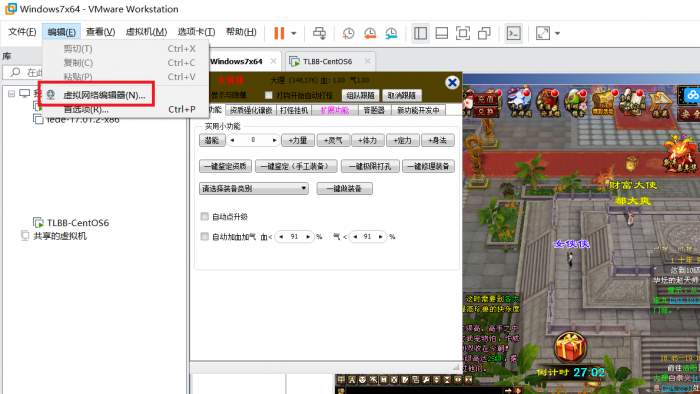The image size is (700, 394).
Task: Open the 帮助(H) menu
Action: [241, 32]
